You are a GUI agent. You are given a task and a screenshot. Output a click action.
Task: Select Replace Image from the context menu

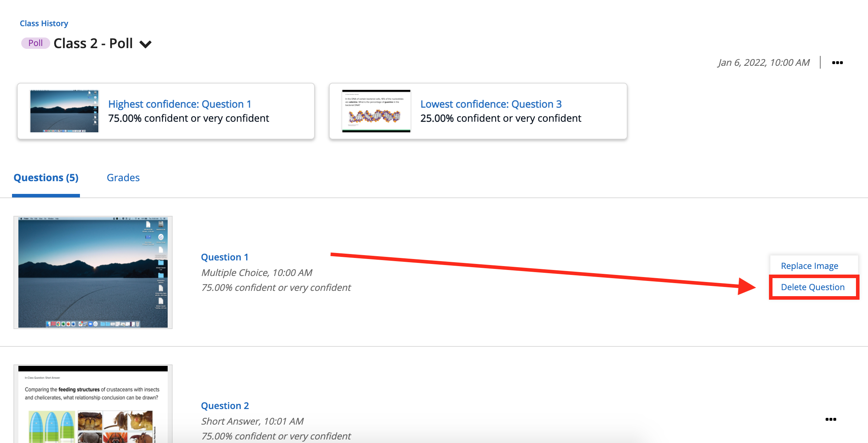(x=810, y=265)
